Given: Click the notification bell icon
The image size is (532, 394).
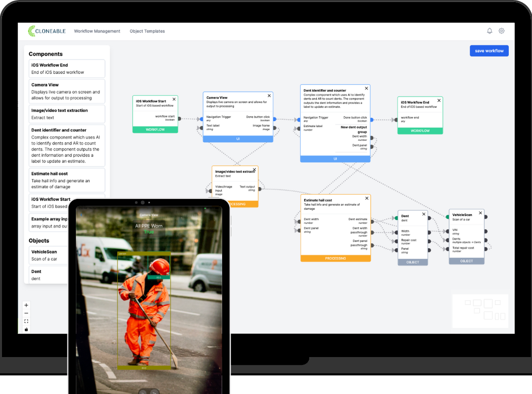Looking at the screenshot, I should [x=489, y=31].
